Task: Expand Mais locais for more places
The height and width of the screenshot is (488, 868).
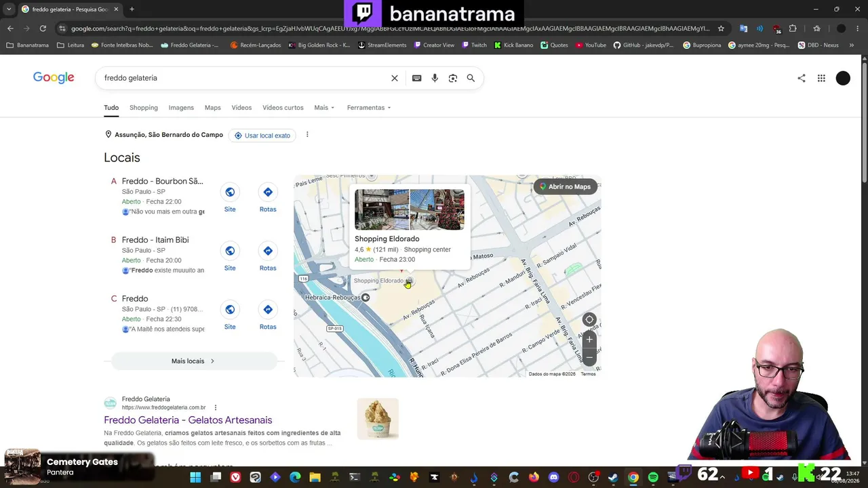Action: click(x=193, y=361)
